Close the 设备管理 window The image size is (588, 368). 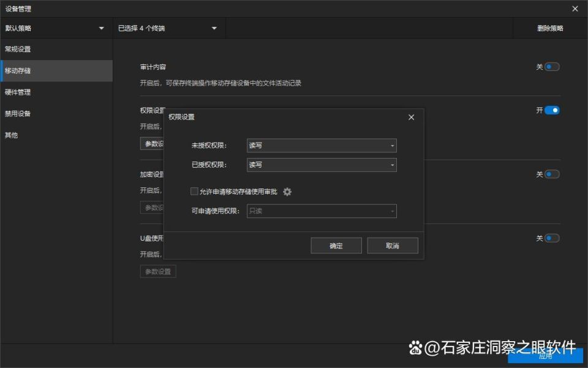[575, 9]
